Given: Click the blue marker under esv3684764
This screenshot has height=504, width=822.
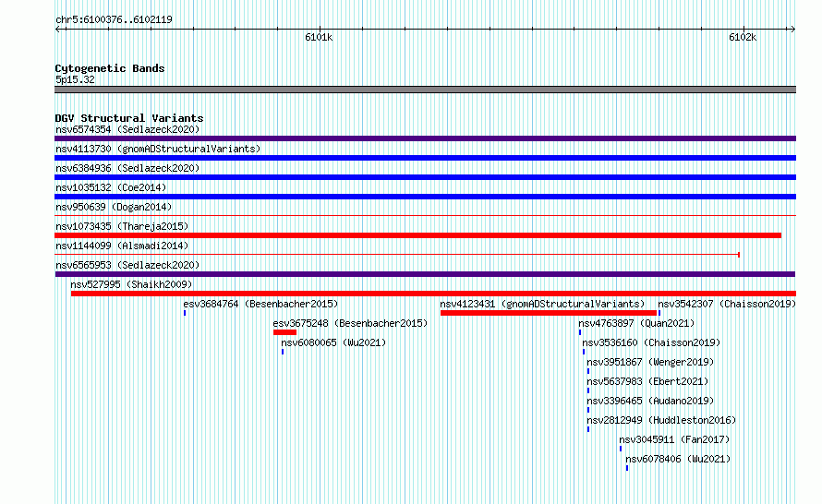Looking at the screenshot, I should pos(185,313).
